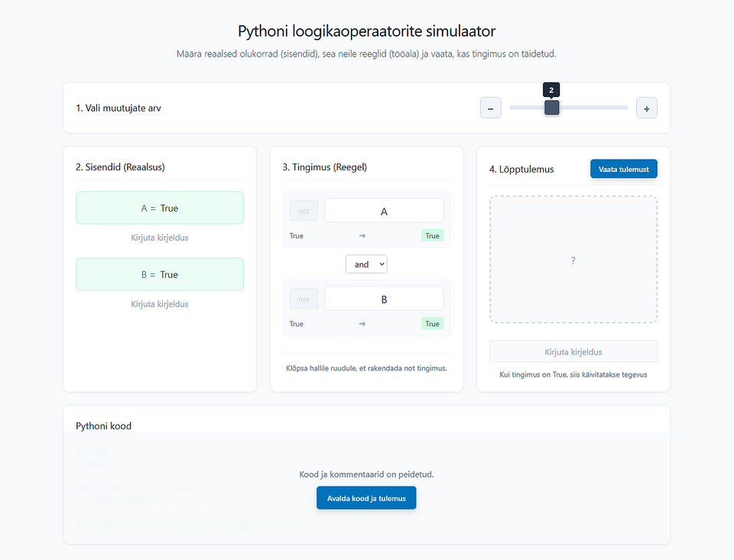Click 'Avalda kood ja tulemus' button
Viewport: 734px width, 560px height.
pyautogui.click(x=366, y=498)
